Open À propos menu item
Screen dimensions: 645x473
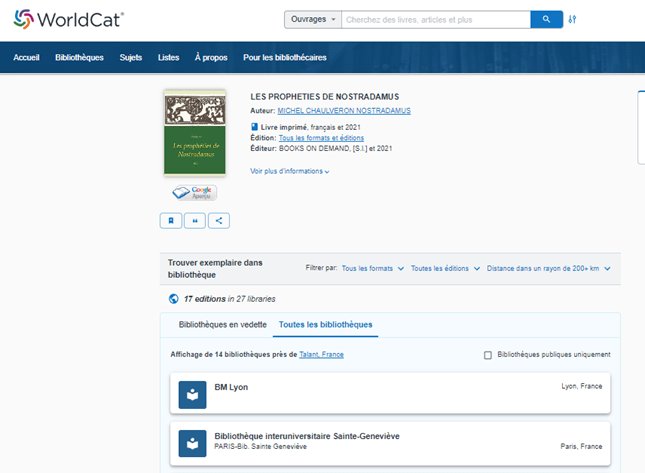click(x=211, y=58)
